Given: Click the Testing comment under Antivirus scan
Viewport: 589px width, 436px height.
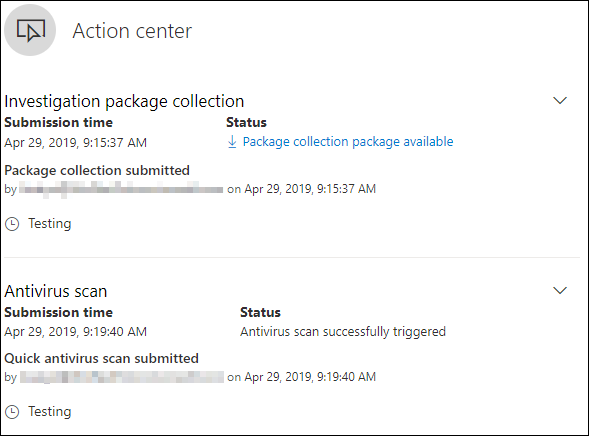Looking at the screenshot, I should 50,411.
